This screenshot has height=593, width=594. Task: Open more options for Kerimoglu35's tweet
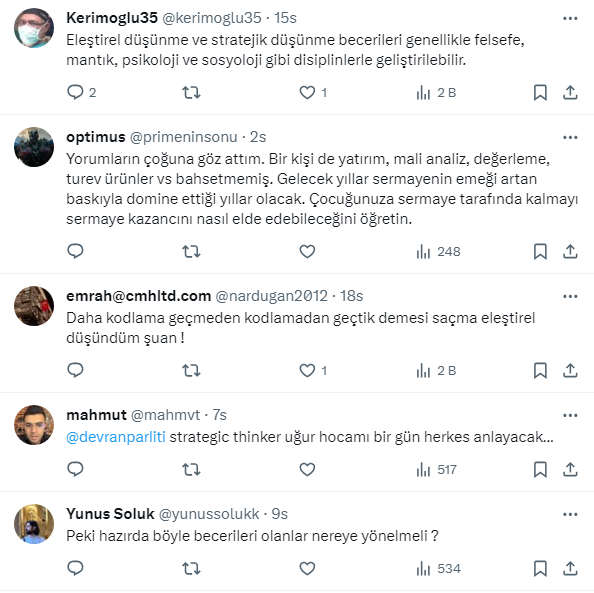click(x=570, y=18)
